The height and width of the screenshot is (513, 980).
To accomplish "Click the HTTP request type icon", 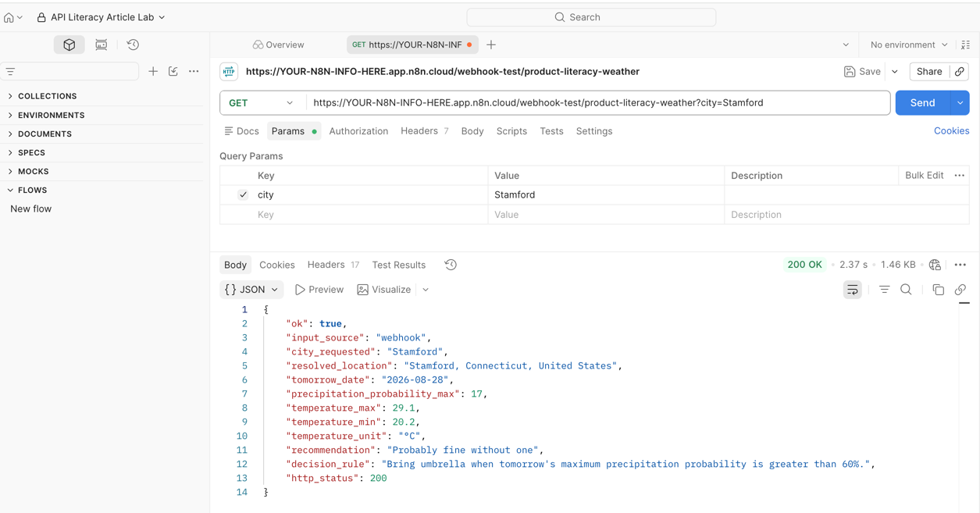I will [x=229, y=72].
